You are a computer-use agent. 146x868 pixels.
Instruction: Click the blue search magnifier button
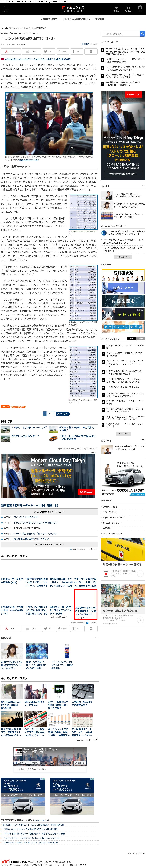142,34
